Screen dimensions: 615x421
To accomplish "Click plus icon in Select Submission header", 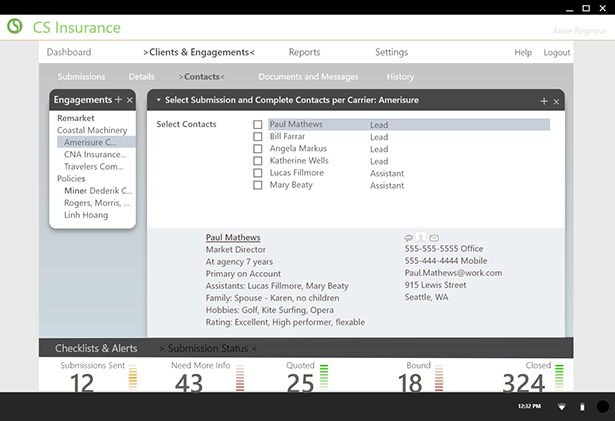I will pos(544,101).
